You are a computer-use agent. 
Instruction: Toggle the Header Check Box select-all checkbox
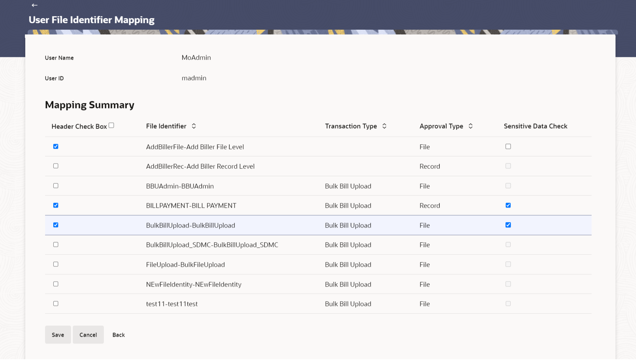tap(111, 126)
